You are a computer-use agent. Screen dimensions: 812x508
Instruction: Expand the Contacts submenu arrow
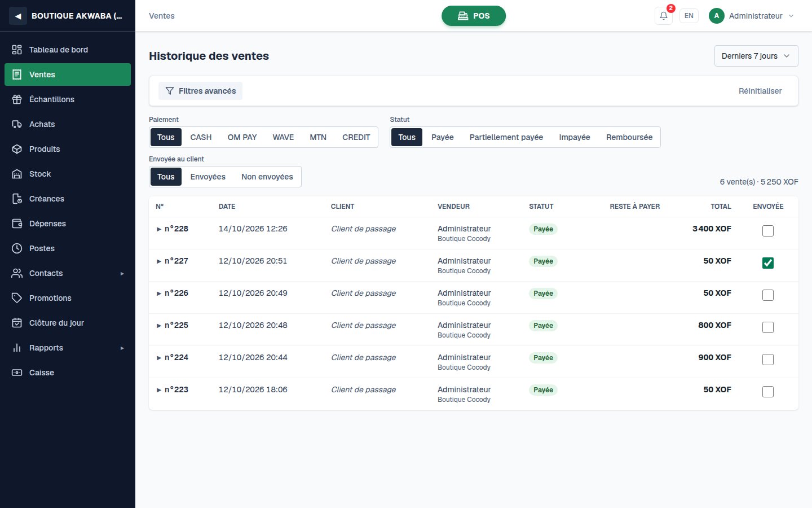[122, 274]
